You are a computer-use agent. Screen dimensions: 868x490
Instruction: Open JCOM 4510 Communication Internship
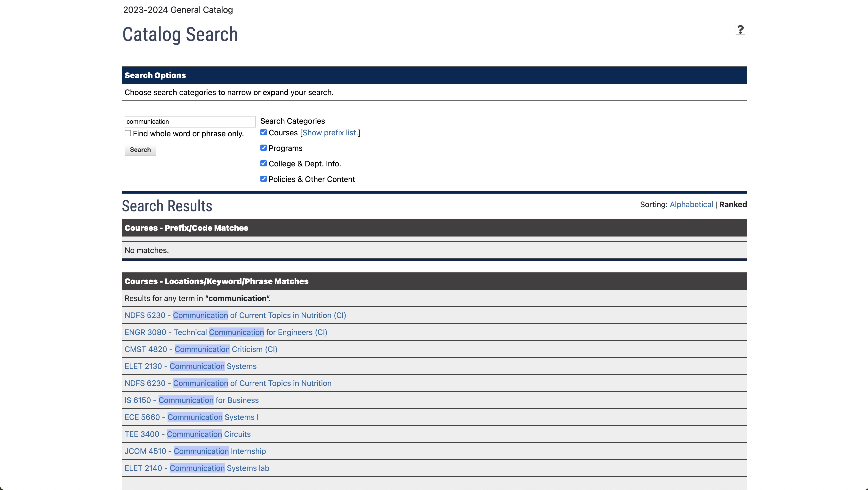click(195, 451)
